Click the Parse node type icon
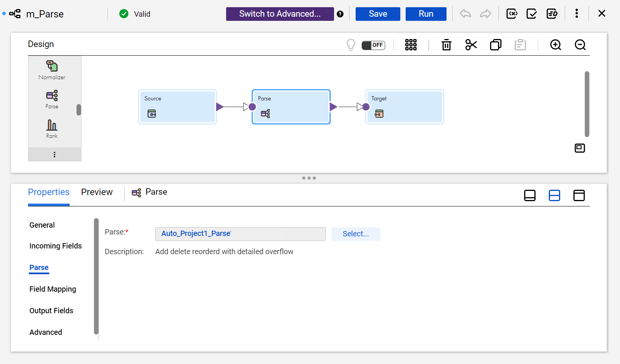The height and width of the screenshot is (364, 620). coord(265,114)
